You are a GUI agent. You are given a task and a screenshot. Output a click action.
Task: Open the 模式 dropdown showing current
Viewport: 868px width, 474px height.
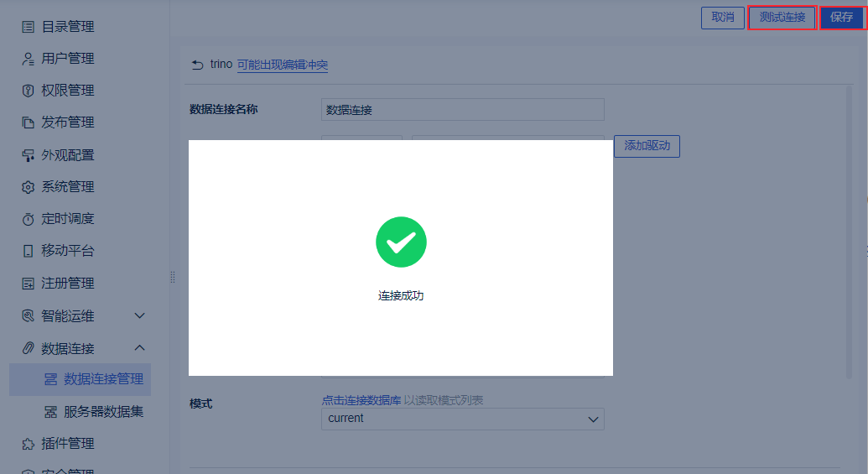tap(462, 419)
